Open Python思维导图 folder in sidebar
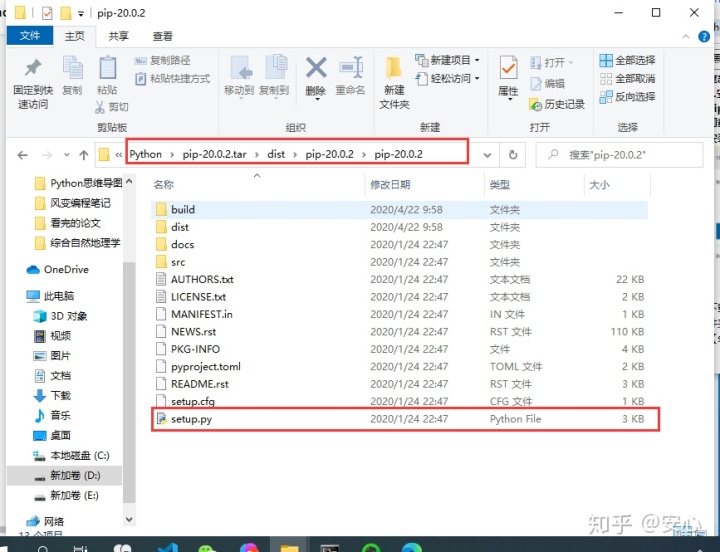 pos(79,183)
